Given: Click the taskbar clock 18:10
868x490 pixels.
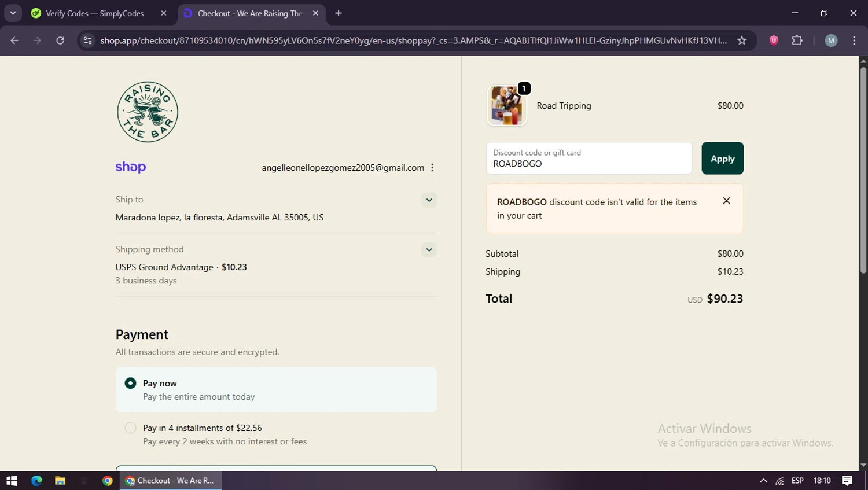Looking at the screenshot, I should tap(822, 481).
